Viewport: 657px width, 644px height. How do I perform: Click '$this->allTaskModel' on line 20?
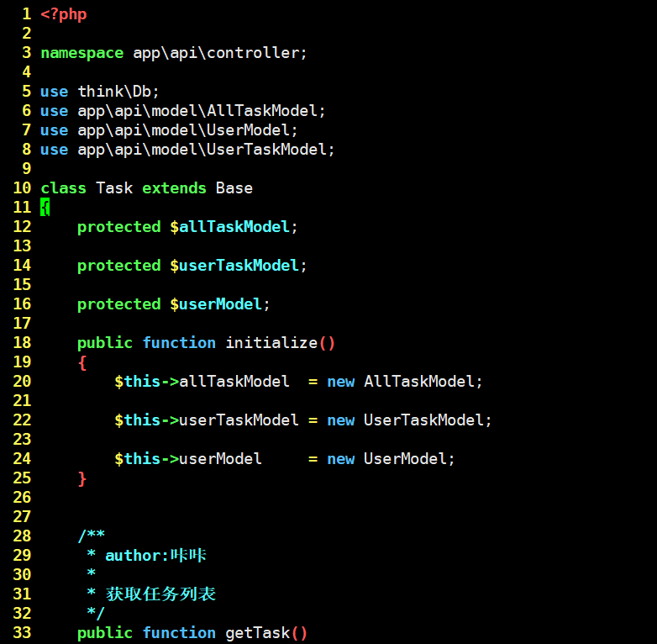[202, 382]
